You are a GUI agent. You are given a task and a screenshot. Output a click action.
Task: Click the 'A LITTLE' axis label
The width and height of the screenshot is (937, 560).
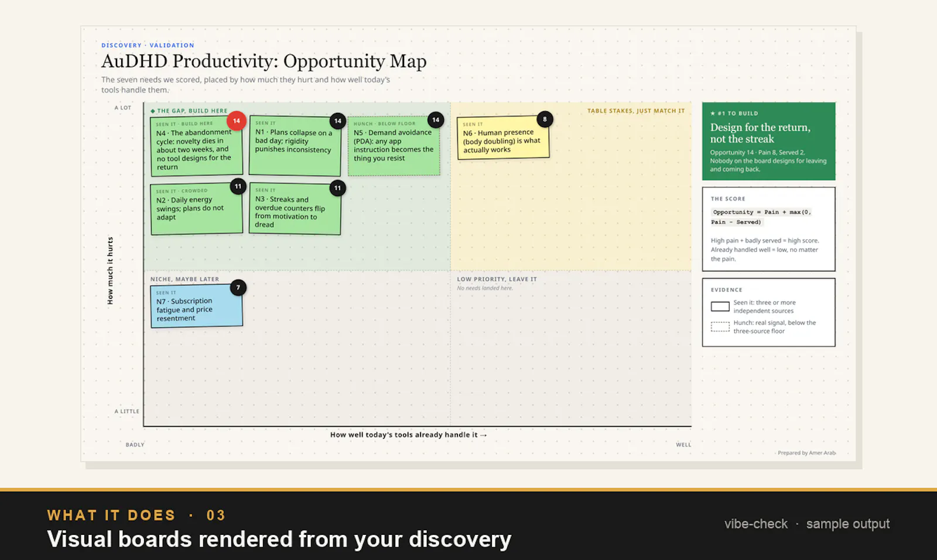tap(127, 411)
